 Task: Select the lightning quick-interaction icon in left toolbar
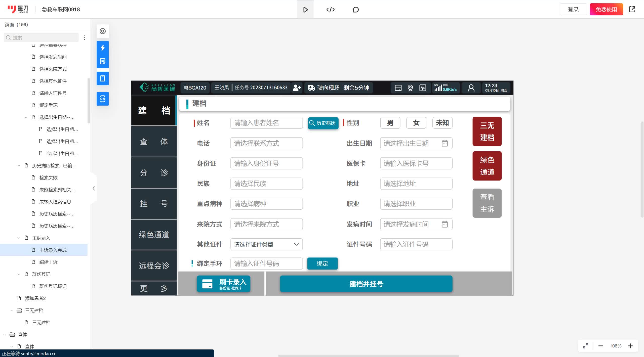(x=102, y=47)
